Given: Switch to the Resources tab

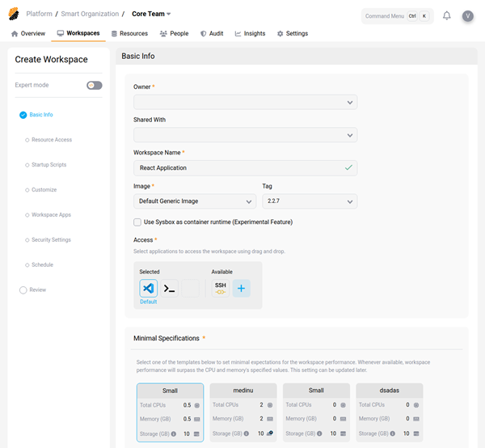Looking at the screenshot, I should [x=129, y=34].
